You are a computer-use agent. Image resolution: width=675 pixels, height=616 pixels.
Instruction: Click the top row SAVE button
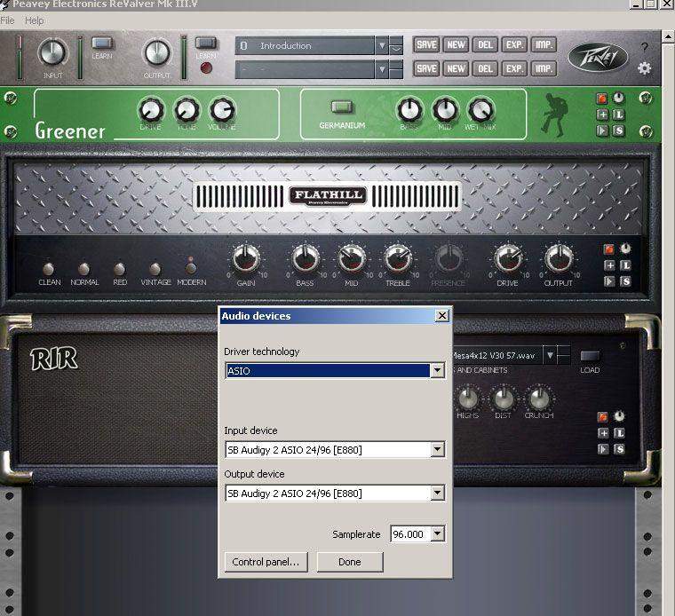click(426, 44)
